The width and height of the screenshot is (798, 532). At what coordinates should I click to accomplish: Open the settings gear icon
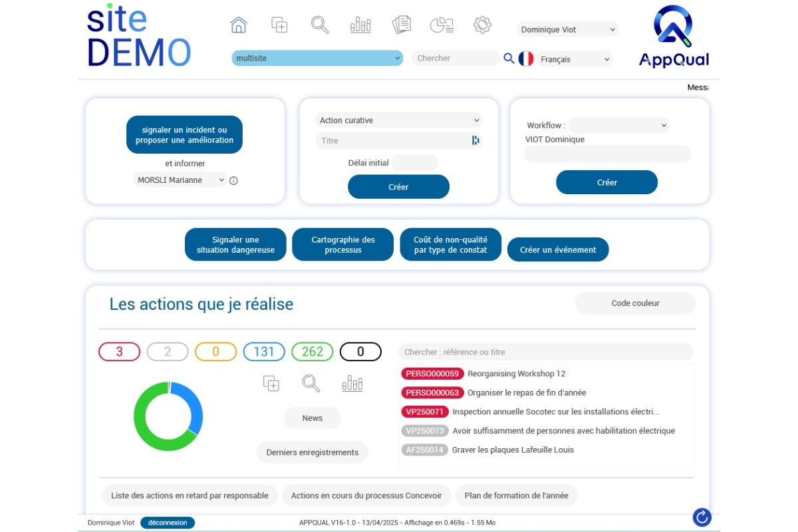pyautogui.click(x=482, y=25)
